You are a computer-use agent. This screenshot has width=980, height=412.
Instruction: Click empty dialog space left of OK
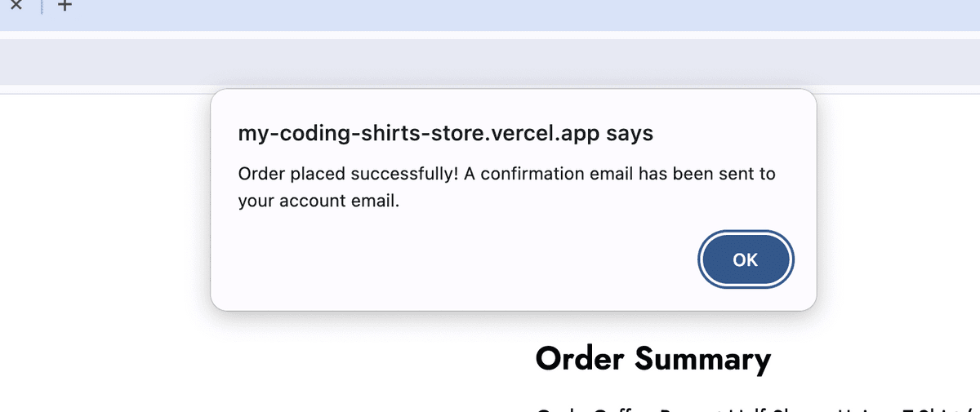point(449,261)
